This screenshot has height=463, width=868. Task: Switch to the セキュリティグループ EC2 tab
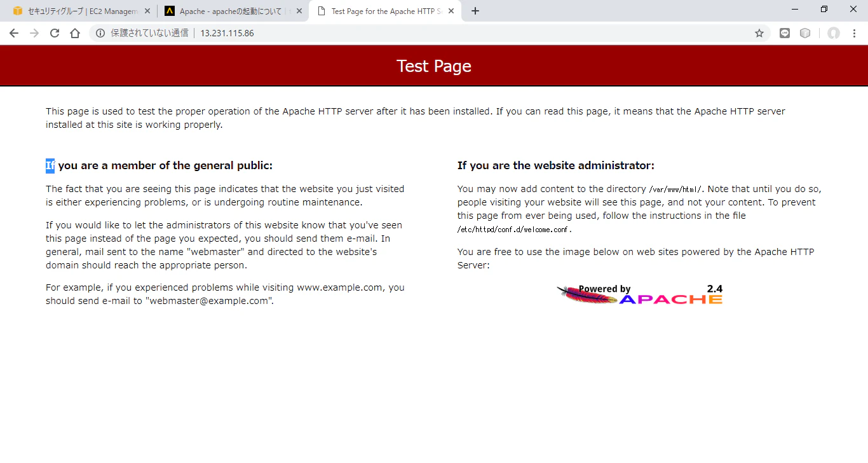[81, 11]
